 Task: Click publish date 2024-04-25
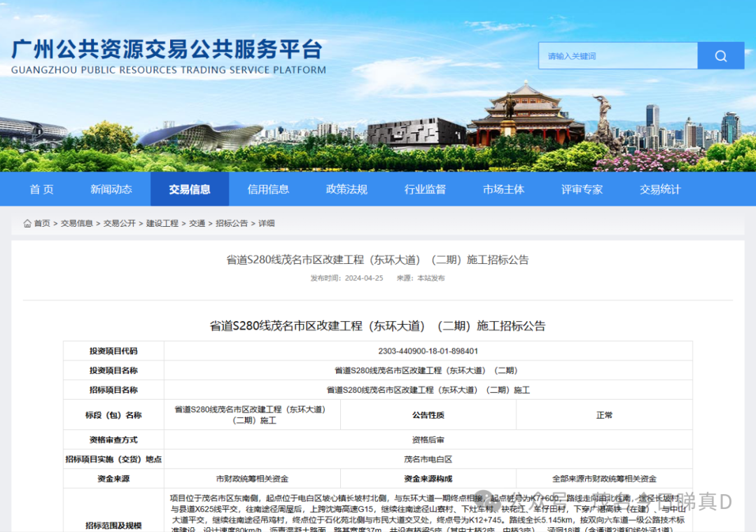pos(364,279)
